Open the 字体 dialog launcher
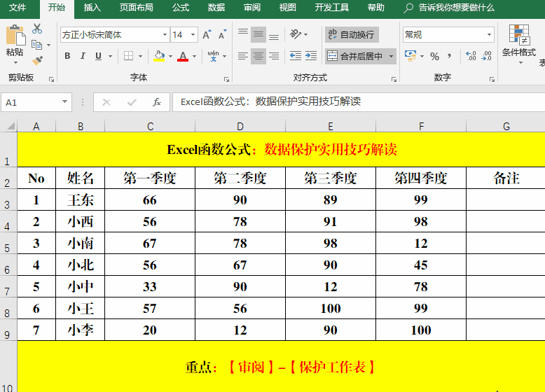The image size is (545, 392). 227,80
